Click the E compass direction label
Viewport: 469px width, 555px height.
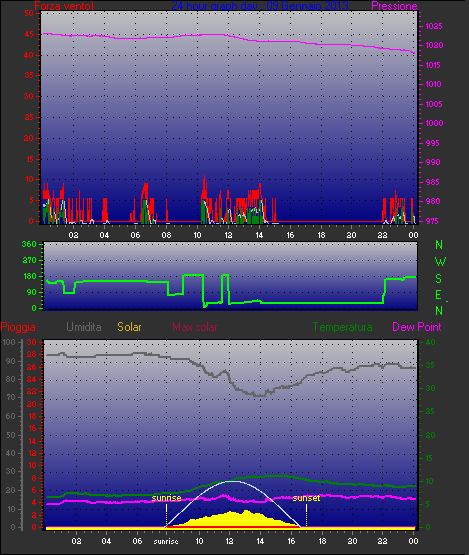(x=439, y=295)
